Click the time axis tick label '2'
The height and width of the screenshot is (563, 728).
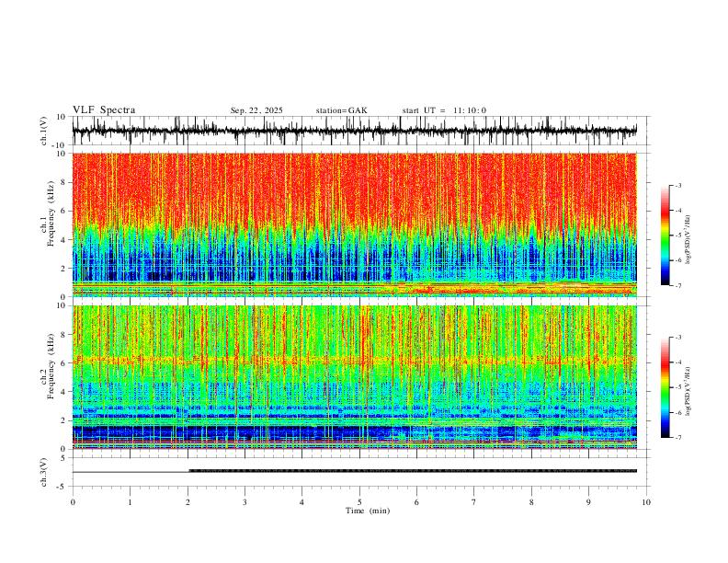coord(188,502)
